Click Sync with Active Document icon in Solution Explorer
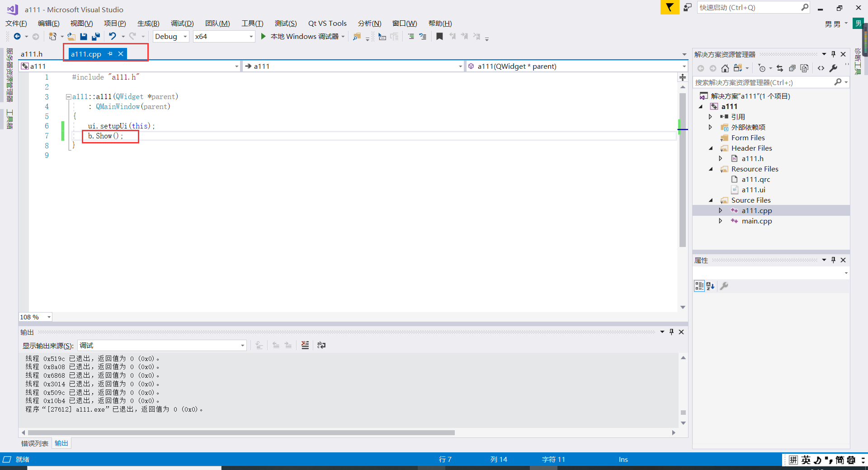The image size is (868, 470). [x=780, y=69]
